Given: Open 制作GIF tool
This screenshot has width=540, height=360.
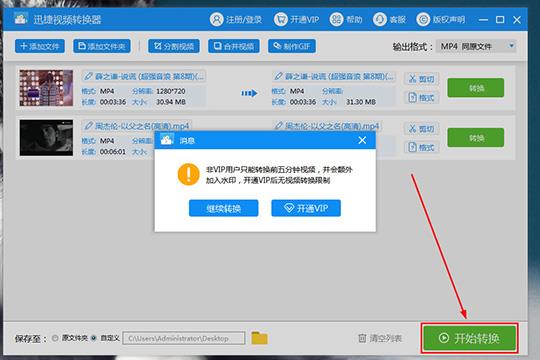Looking at the screenshot, I should click(292, 46).
